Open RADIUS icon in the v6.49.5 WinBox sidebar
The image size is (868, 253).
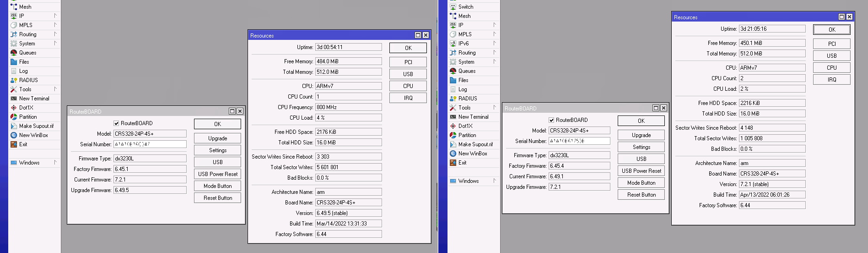pyautogui.click(x=14, y=80)
